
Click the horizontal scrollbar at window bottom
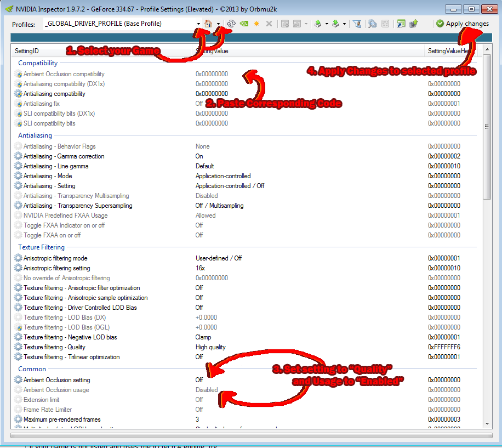(x=252, y=435)
